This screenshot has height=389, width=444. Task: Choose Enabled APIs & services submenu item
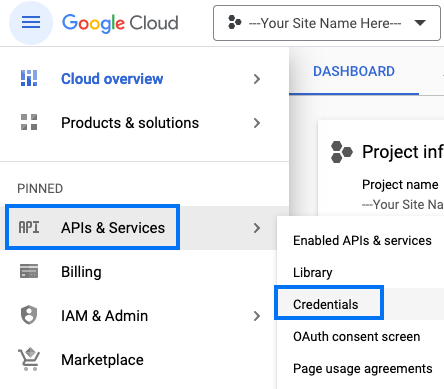coord(362,240)
